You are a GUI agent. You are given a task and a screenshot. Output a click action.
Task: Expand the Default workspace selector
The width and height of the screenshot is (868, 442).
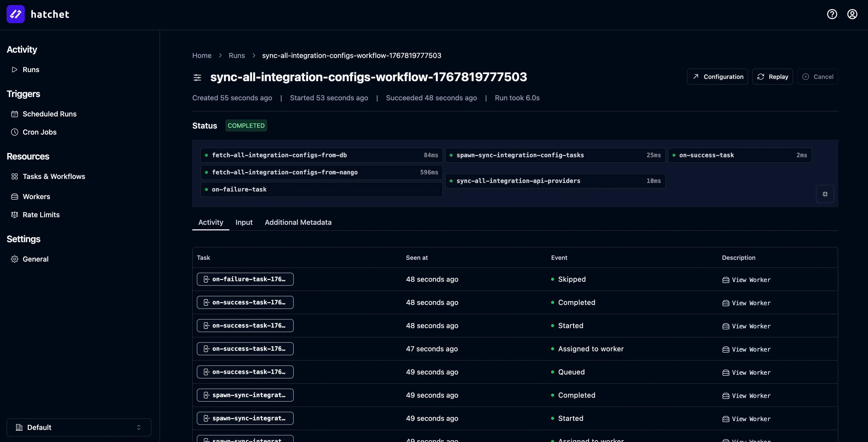click(x=78, y=427)
